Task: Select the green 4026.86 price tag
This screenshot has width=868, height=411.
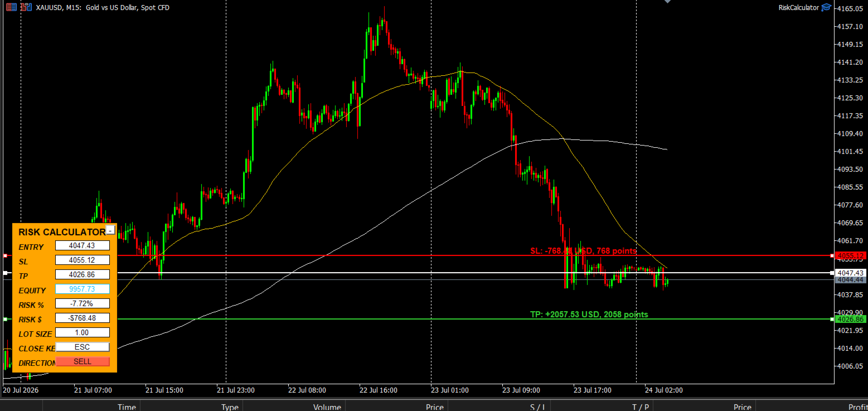Action: (x=851, y=320)
